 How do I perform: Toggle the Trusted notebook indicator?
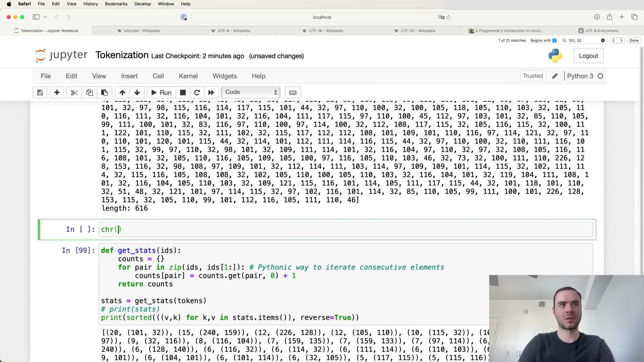(533, 76)
